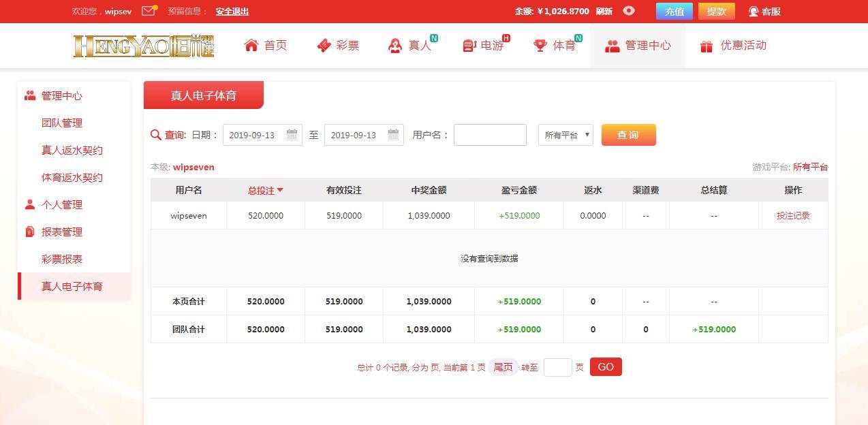Click 中奖金额 column header
Viewport: 868px width, 425px height.
pos(429,191)
